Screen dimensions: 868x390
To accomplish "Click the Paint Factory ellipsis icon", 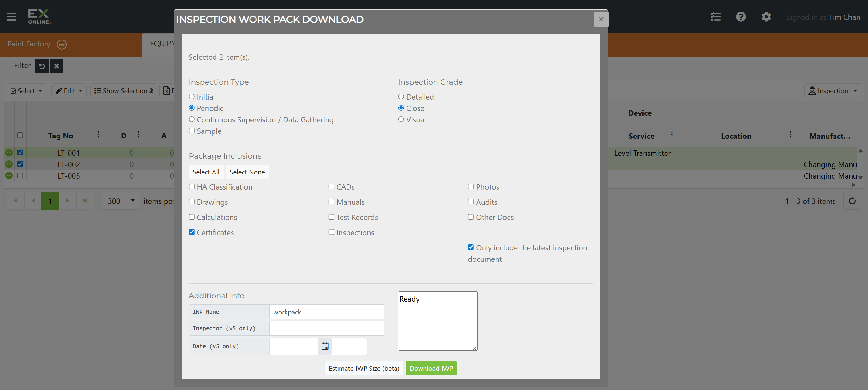I will [x=62, y=45].
